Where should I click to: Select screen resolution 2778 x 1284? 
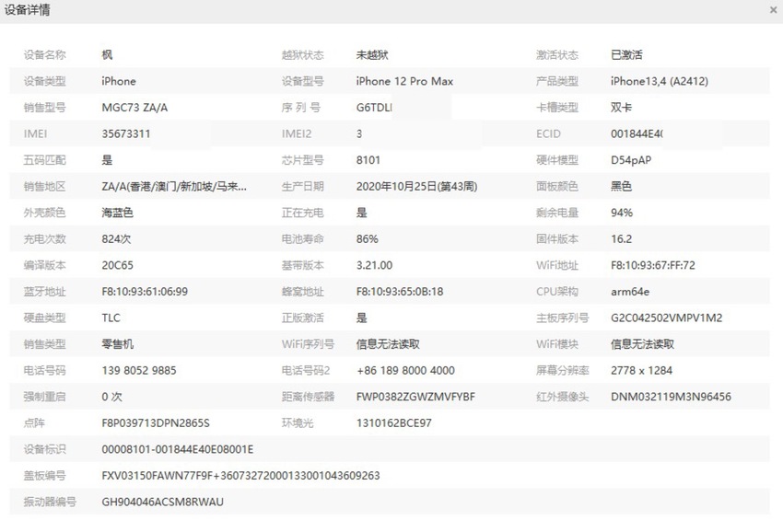tap(642, 371)
